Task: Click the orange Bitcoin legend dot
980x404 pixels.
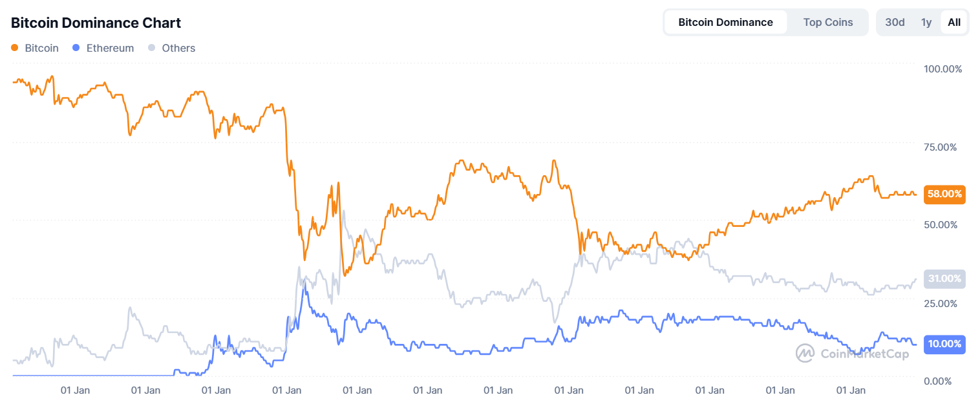Action: tap(14, 48)
